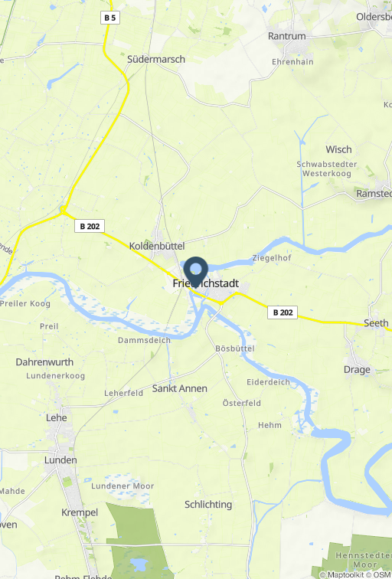The width and height of the screenshot is (392, 579).
Task: Click the B 202 shield near Seeth
Action: pos(283,312)
